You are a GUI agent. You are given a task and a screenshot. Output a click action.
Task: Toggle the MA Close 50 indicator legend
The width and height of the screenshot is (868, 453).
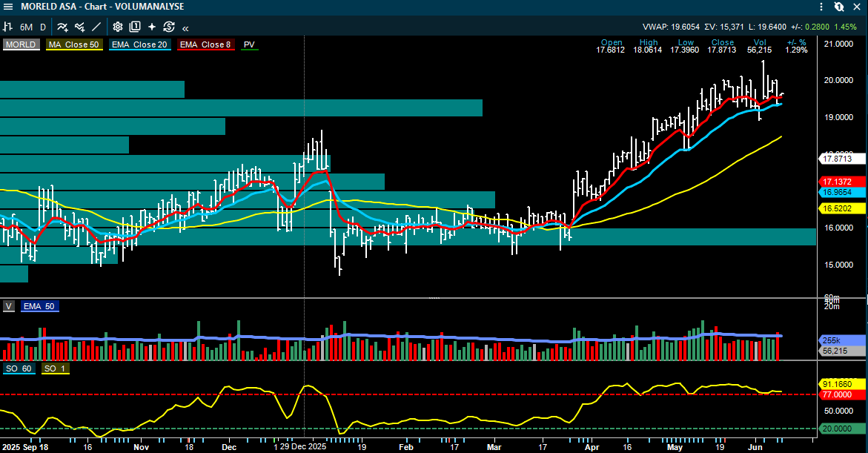pos(73,45)
